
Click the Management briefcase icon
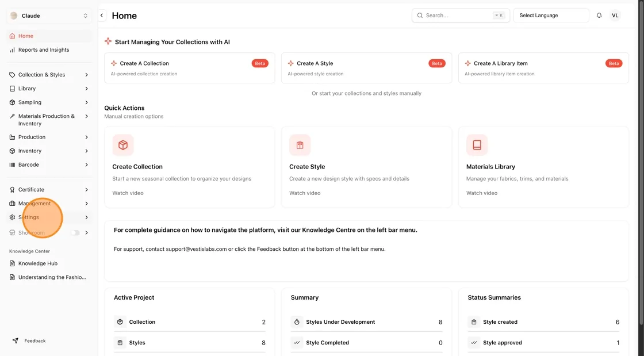click(x=12, y=204)
